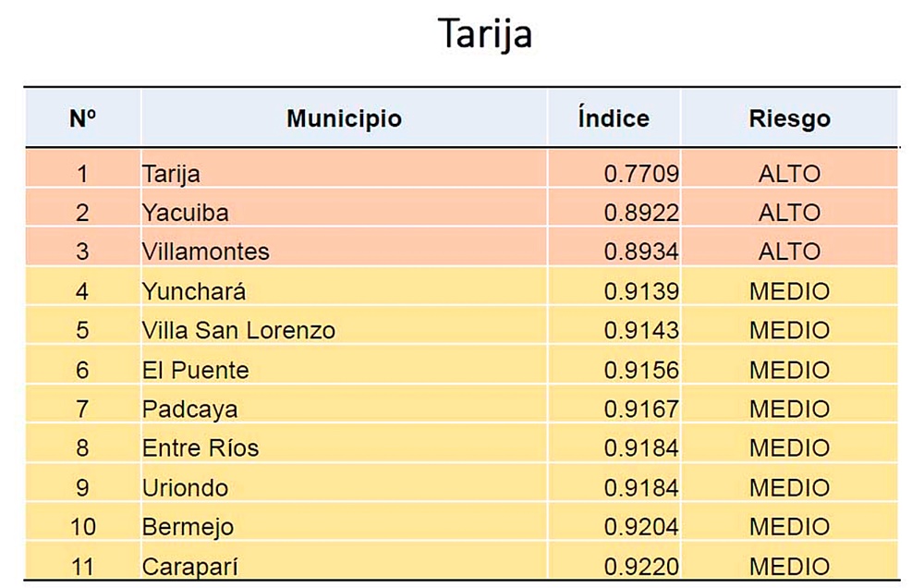Click index value 0.9220
The image size is (924, 588).
click(641, 567)
